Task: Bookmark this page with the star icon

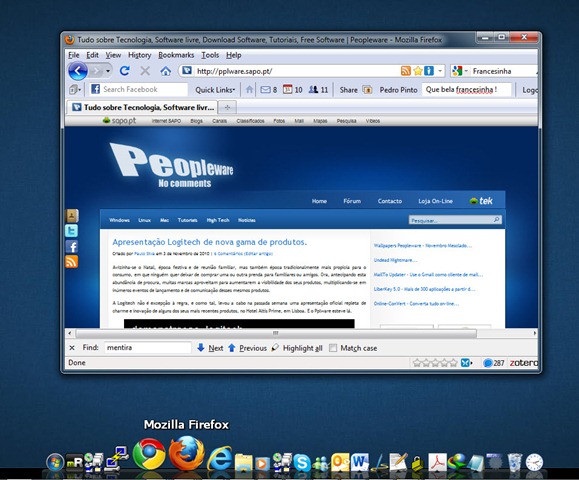Action: 418,71
